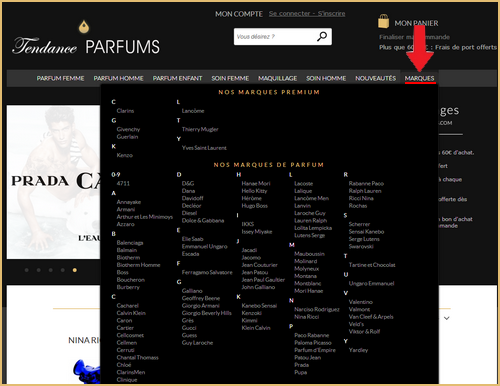Open the Nouveautés menu
The height and width of the screenshot is (386, 500).
point(375,78)
